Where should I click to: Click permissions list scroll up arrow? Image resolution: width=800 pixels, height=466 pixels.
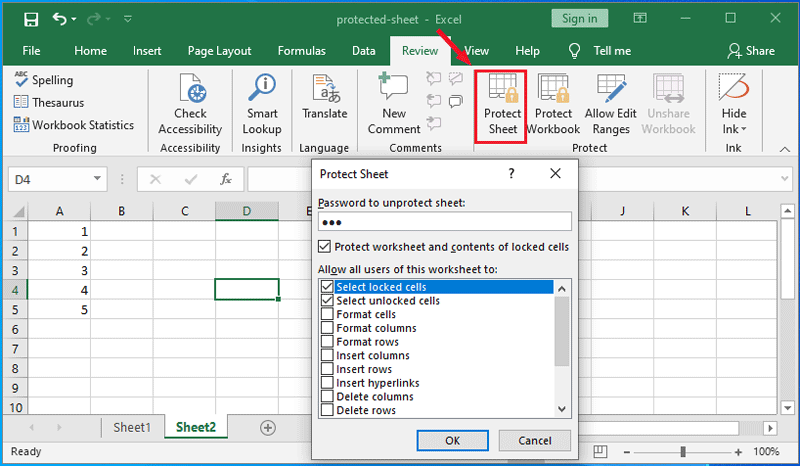(x=562, y=289)
